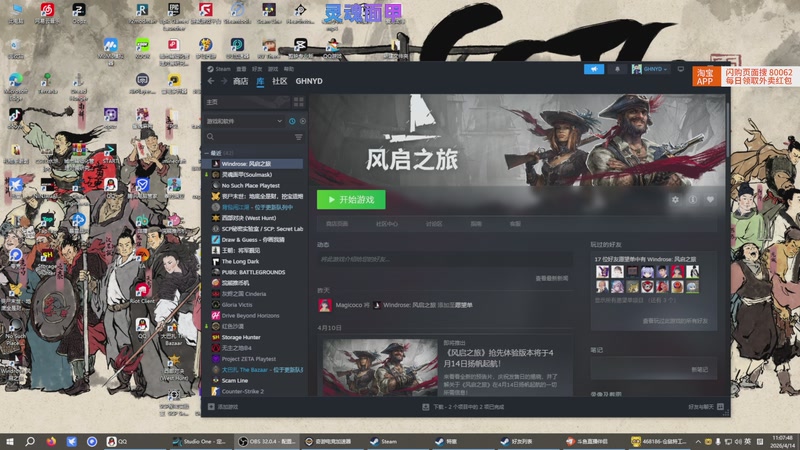
Task: Open advanced filter options icon in library
Action: coord(298,137)
